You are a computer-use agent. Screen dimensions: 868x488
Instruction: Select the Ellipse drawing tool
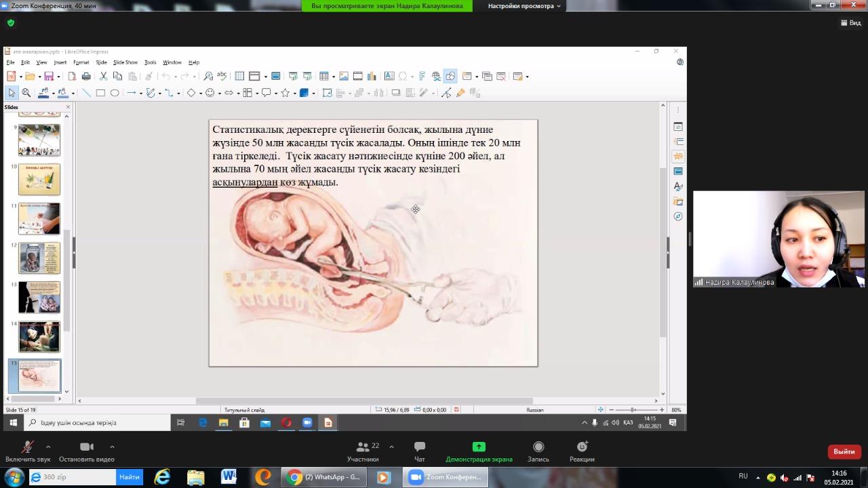pyautogui.click(x=115, y=93)
